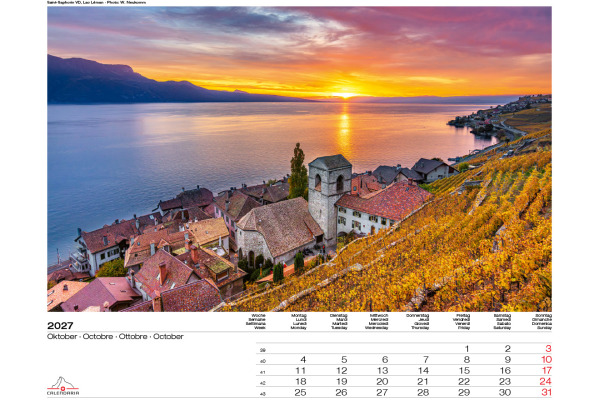Select Saturday date 16
Viewport: 600px width, 400px height.
pos(505,371)
